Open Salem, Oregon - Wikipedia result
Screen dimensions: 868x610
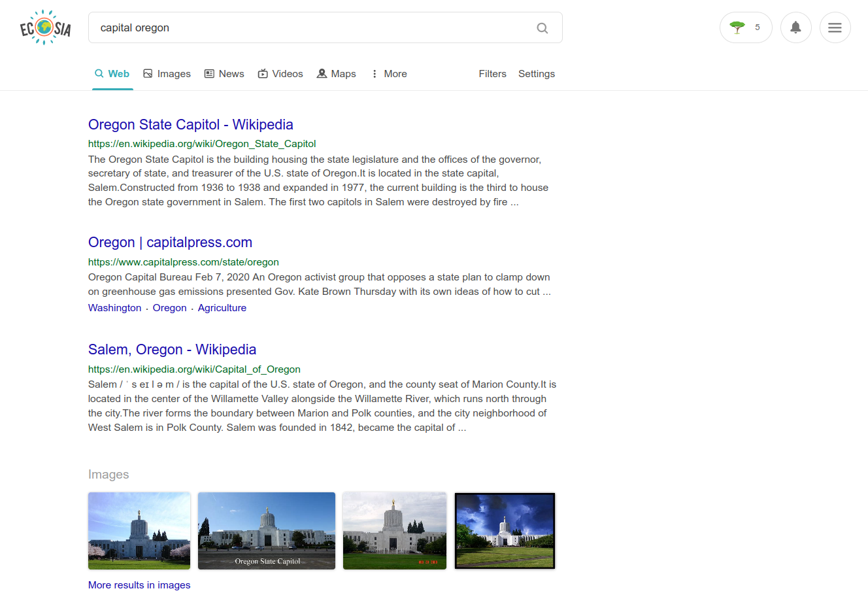pos(172,350)
